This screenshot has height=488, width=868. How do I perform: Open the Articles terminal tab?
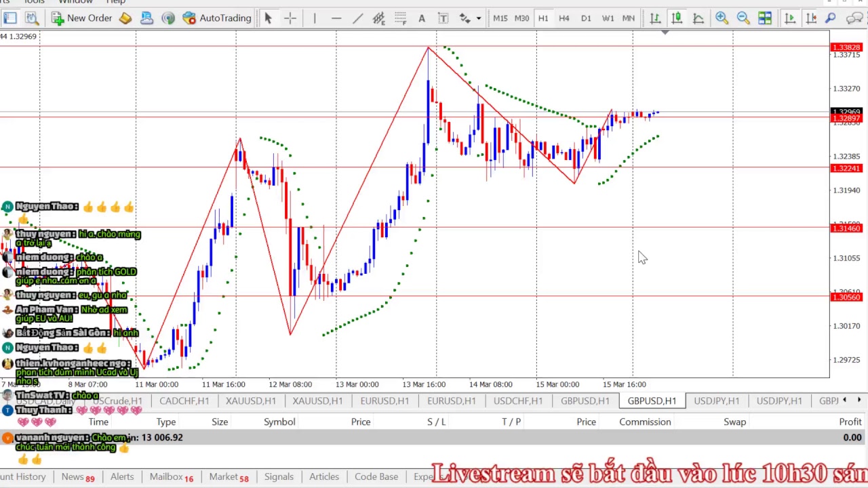324,477
